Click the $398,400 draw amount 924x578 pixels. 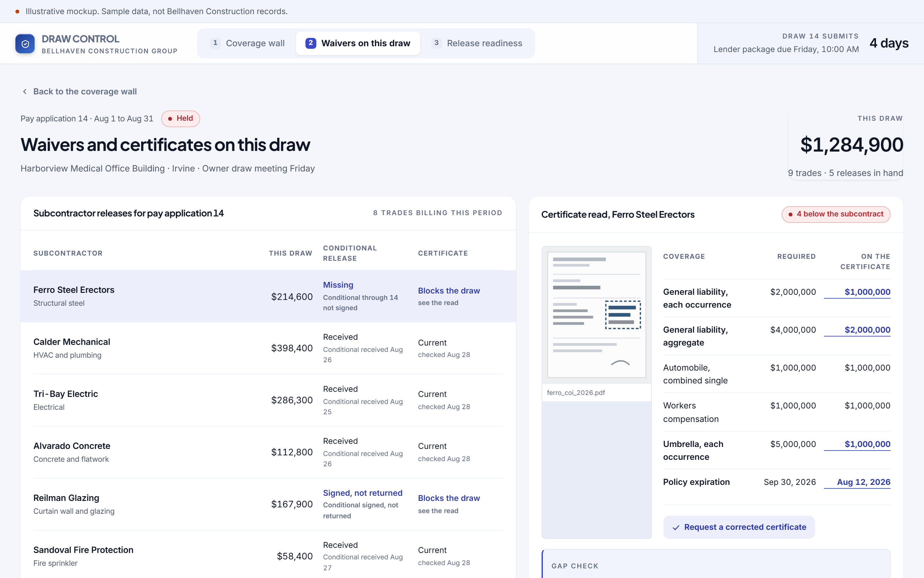click(x=292, y=348)
